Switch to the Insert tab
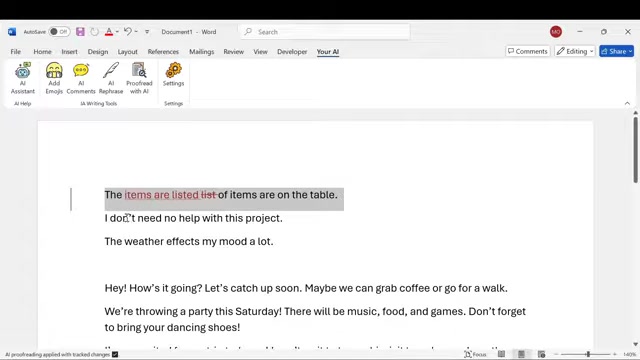640x360 pixels. [x=69, y=51]
